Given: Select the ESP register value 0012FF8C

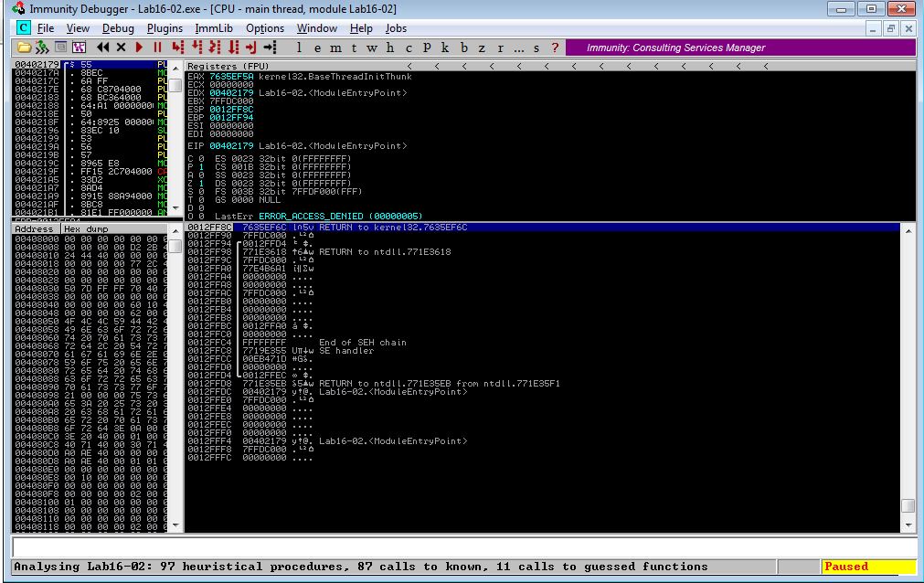Looking at the screenshot, I should click(x=231, y=110).
